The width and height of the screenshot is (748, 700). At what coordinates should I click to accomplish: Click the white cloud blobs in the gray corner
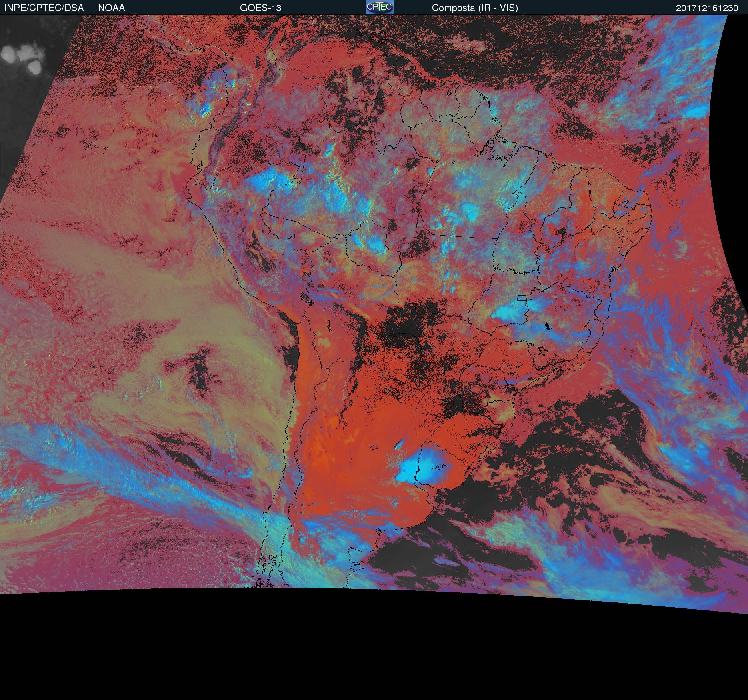[20, 58]
